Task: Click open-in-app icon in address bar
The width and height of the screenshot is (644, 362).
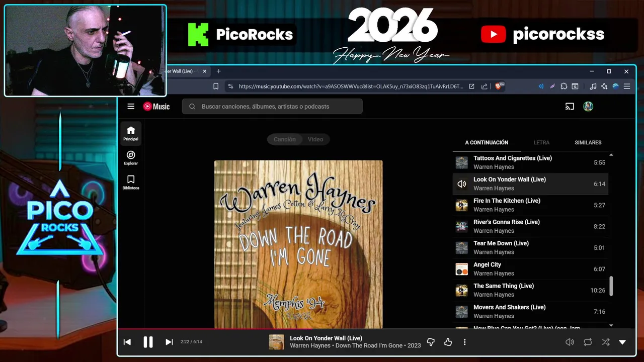Action: (471, 86)
